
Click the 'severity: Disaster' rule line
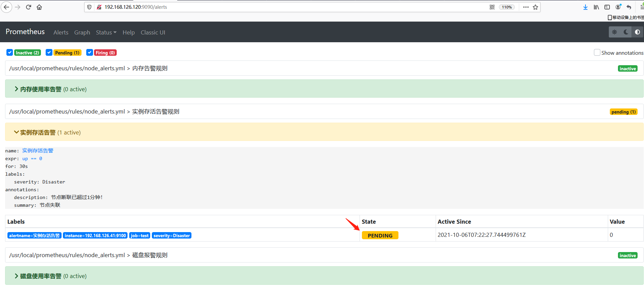click(40, 182)
